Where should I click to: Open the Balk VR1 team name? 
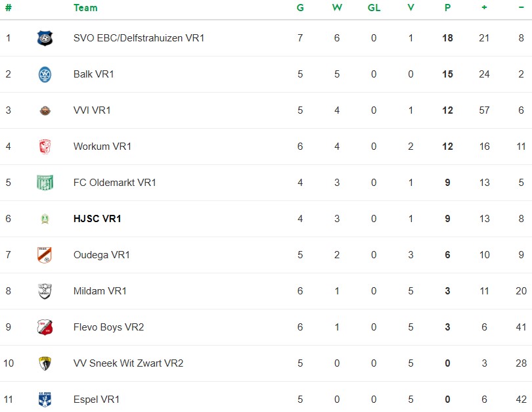point(94,74)
